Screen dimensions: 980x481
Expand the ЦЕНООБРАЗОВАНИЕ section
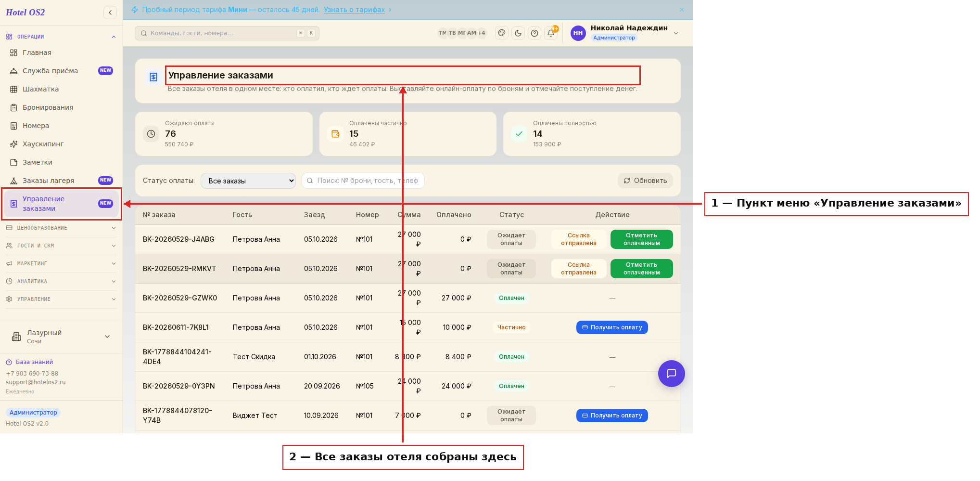point(61,228)
